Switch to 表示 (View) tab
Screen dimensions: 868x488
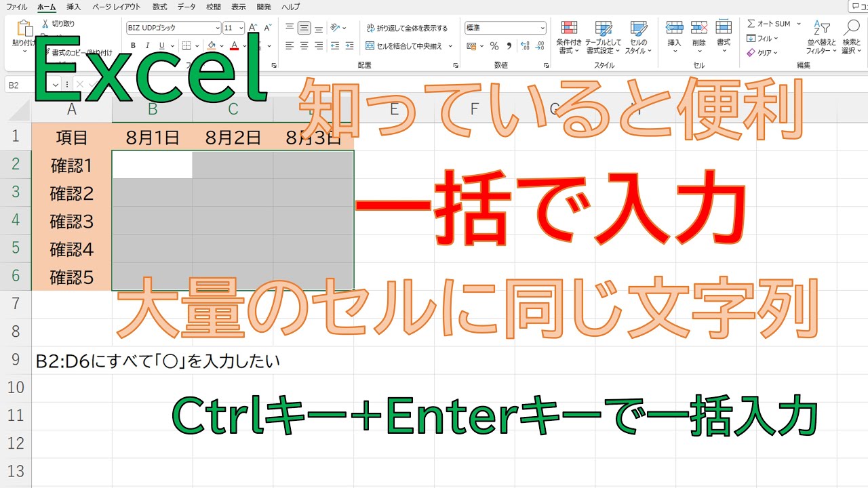[x=238, y=7]
